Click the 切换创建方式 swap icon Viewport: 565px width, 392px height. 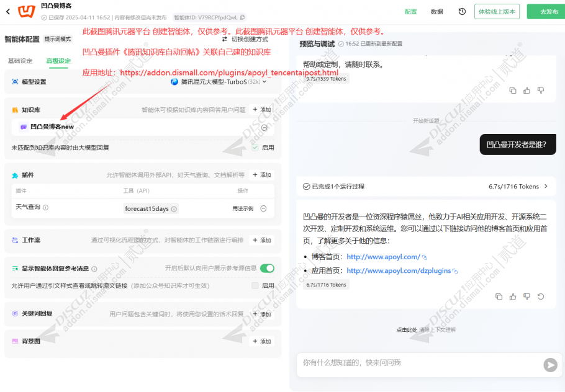point(225,39)
